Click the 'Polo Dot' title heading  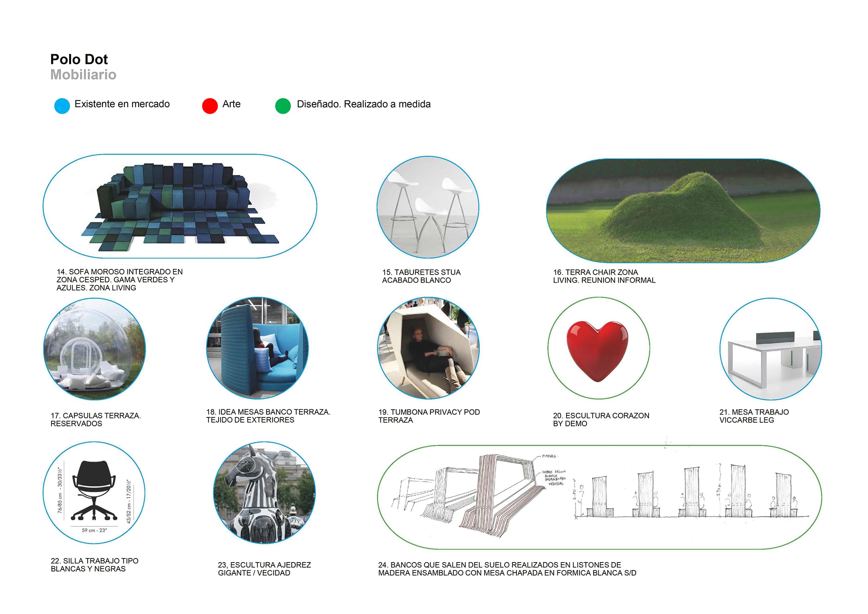click(79, 59)
